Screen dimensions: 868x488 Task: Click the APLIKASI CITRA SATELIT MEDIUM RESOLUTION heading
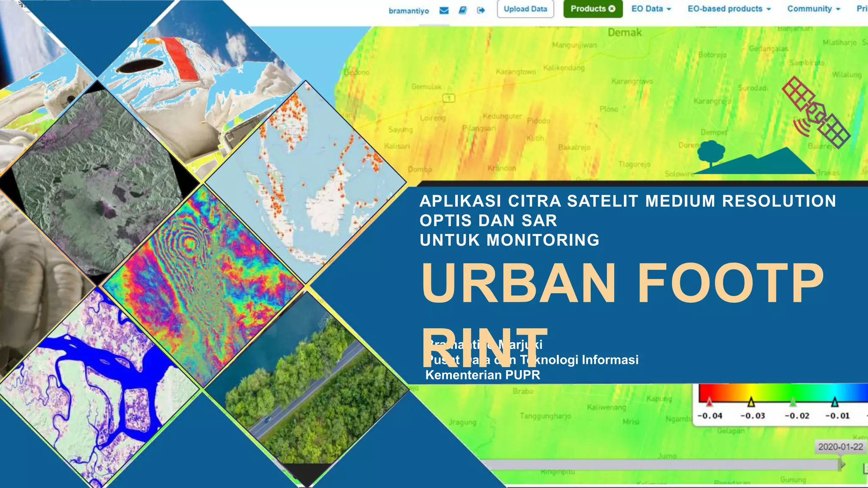click(x=628, y=201)
